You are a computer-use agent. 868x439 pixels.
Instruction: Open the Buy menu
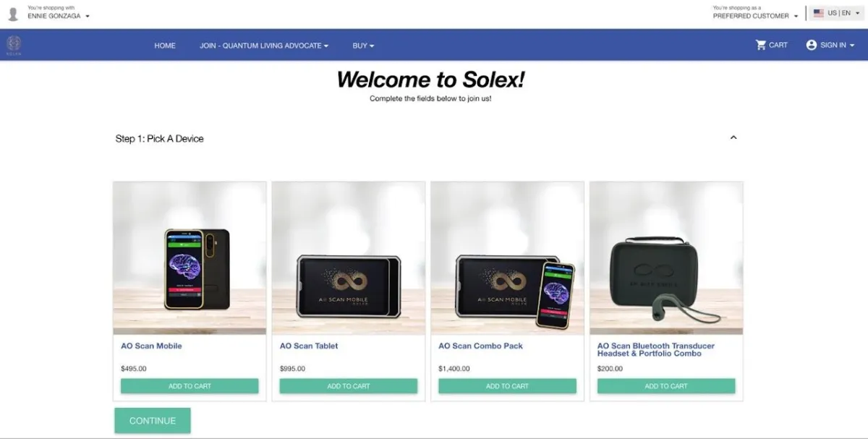pyautogui.click(x=363, y=46)
